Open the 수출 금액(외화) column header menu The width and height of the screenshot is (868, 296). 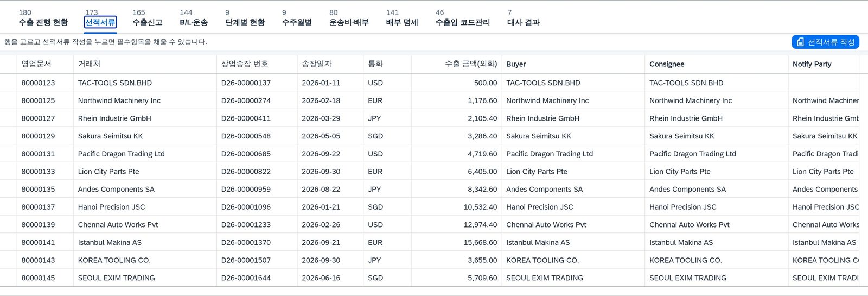click(457, 64)
